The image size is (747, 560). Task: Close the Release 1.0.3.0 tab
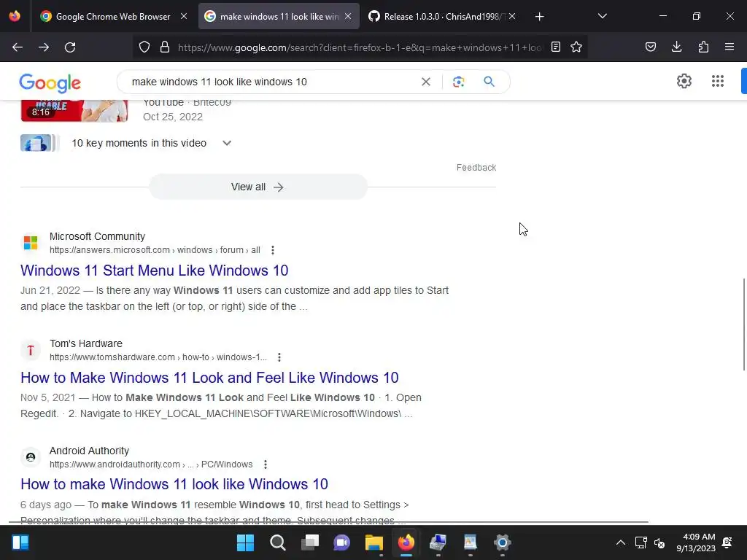pos(512,16)
